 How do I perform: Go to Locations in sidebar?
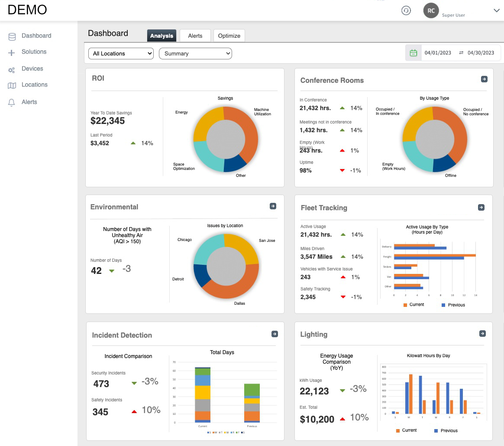tap(35, 85)
